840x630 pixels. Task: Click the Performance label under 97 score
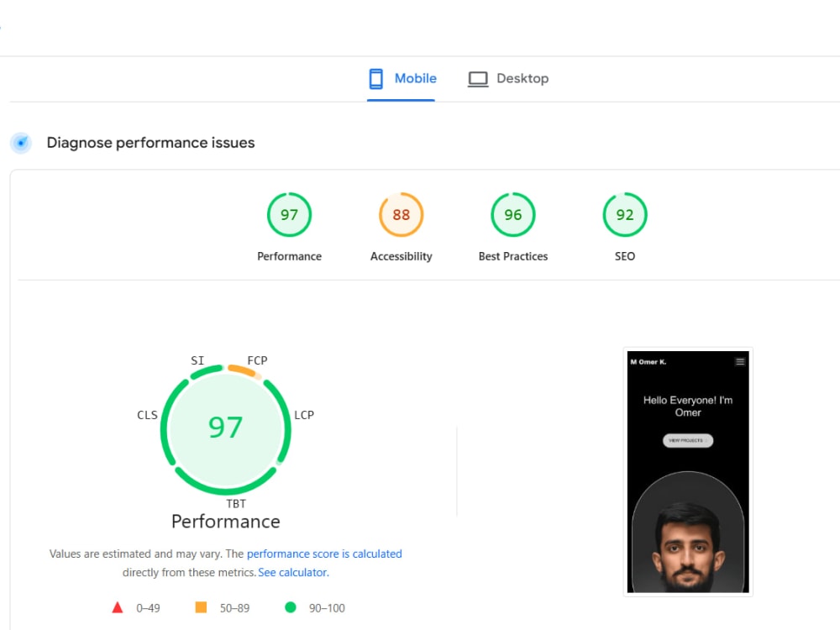289,256
